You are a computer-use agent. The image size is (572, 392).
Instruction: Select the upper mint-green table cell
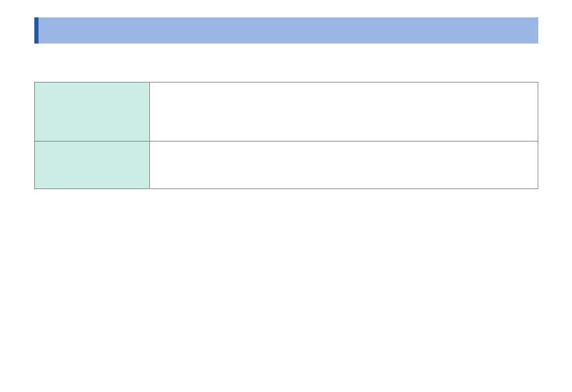click(92, 111)
